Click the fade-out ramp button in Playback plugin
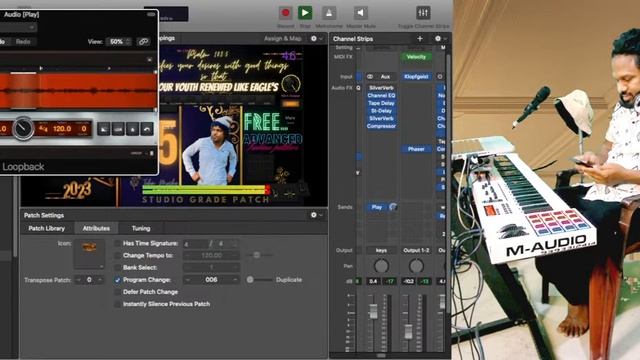This screenshot has width=640, height=360. click(x=103, y=129)
